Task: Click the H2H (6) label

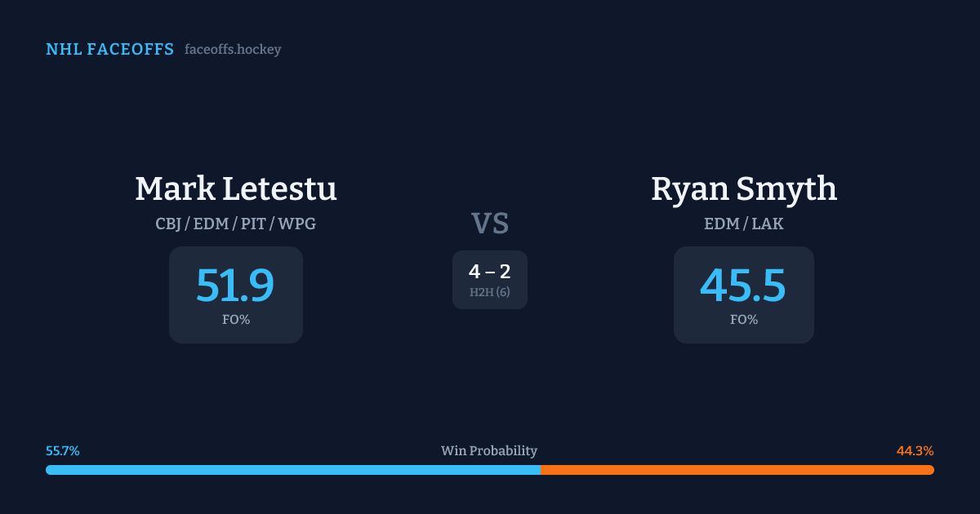Action: [490, 292]
